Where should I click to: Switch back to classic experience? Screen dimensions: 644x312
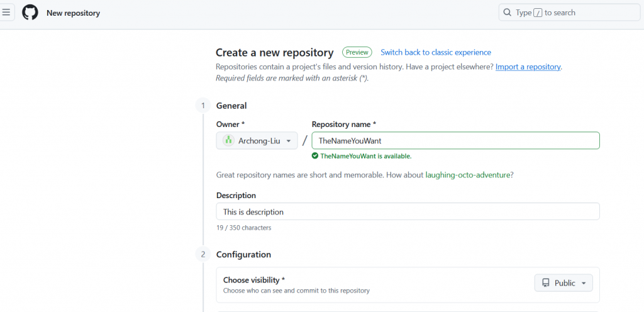tap(436, 52)
